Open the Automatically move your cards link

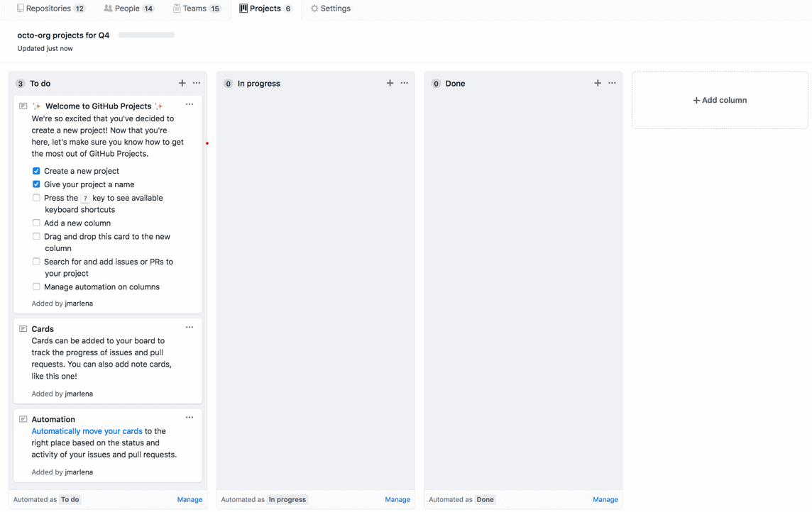tap(87, 431)
